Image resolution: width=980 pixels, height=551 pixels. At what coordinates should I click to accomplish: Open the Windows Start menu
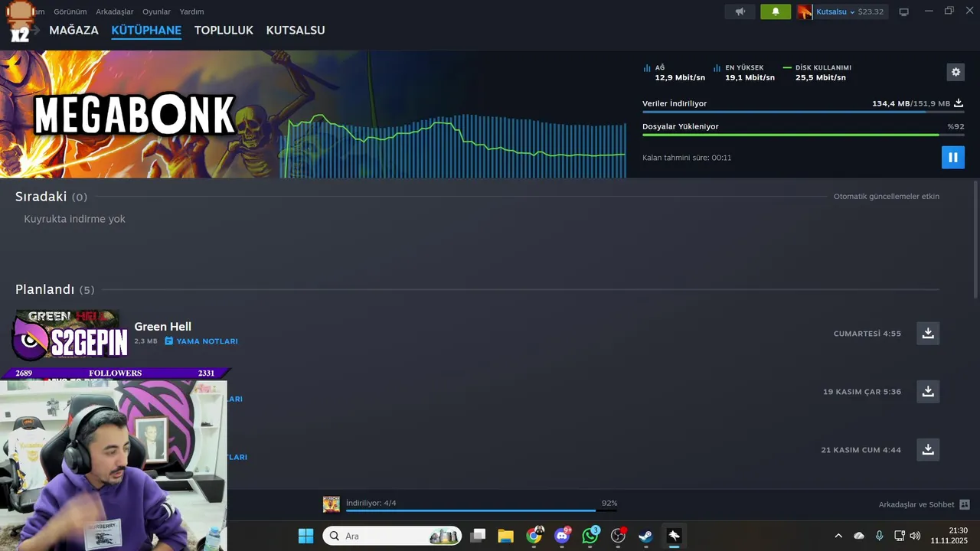click(305, 536)
